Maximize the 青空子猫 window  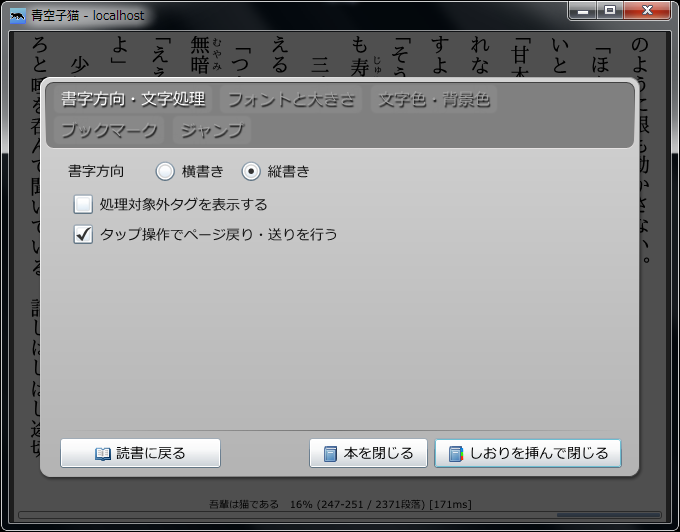coord(610,10)
